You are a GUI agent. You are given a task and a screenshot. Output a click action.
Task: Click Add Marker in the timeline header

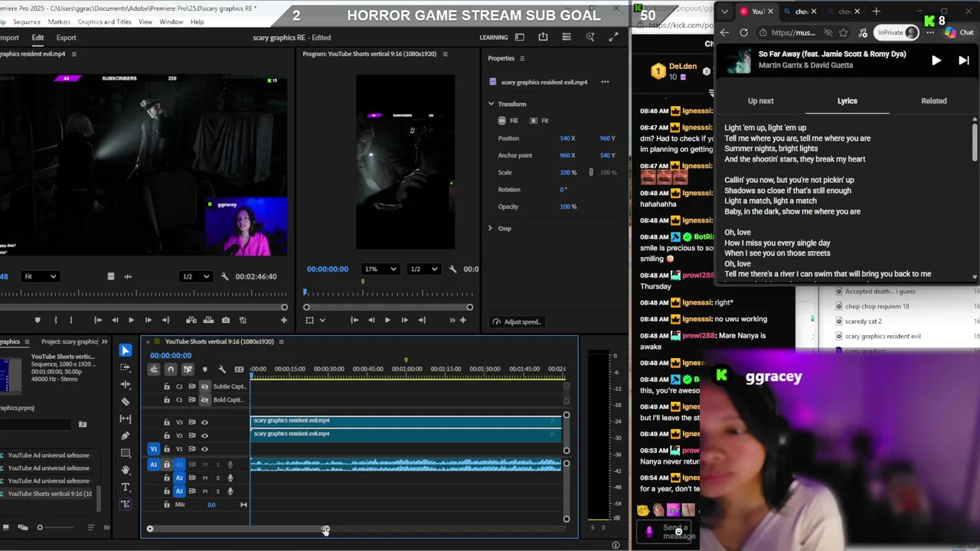[x=204, y=370]
